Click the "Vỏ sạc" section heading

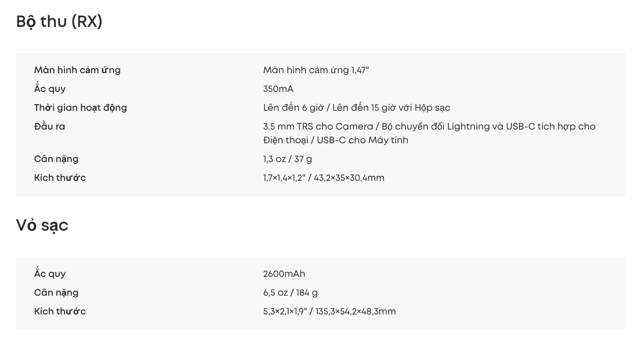(42, 225)
